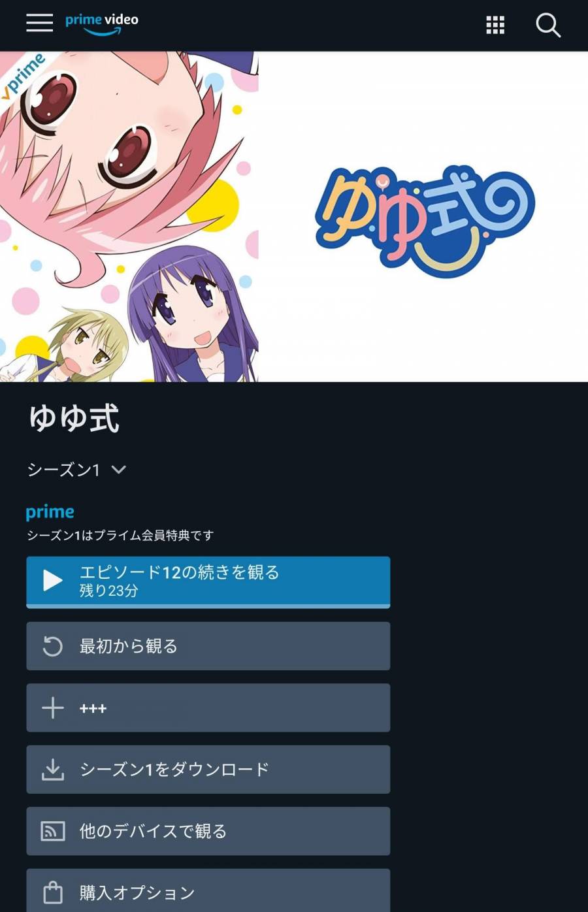Screen dimensions: 588x912
Task: Expand the シーズン1 season selector
Action: (76, 469)
